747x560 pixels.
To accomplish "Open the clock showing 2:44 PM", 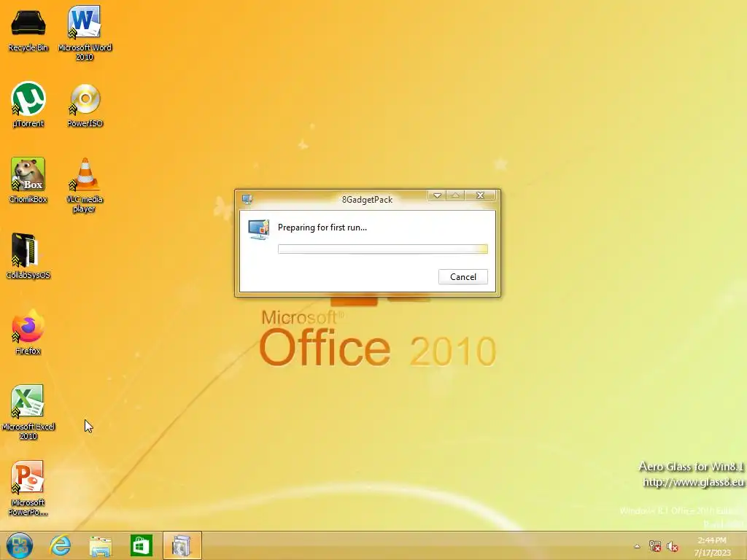I will (x=712, y=546).
